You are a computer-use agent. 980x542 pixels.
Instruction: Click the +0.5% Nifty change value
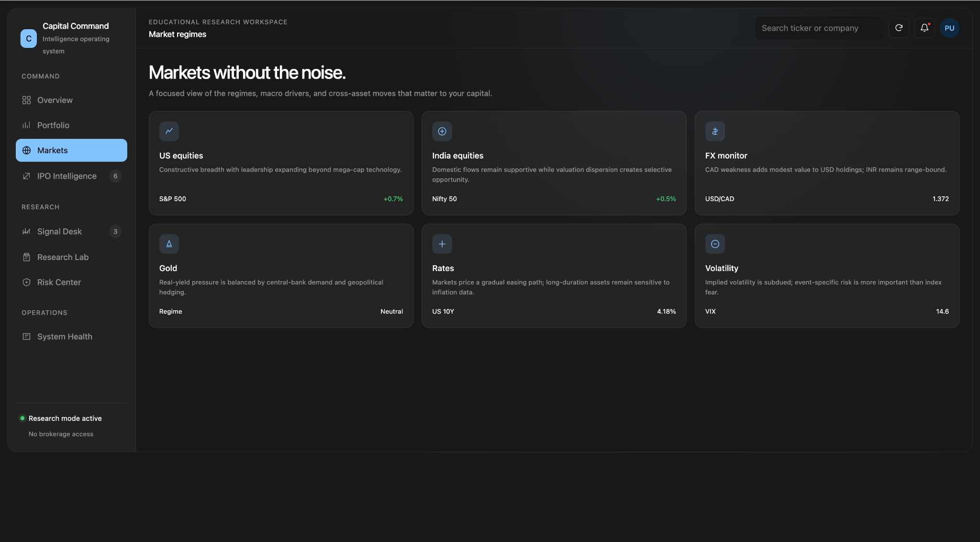point(666,199)
